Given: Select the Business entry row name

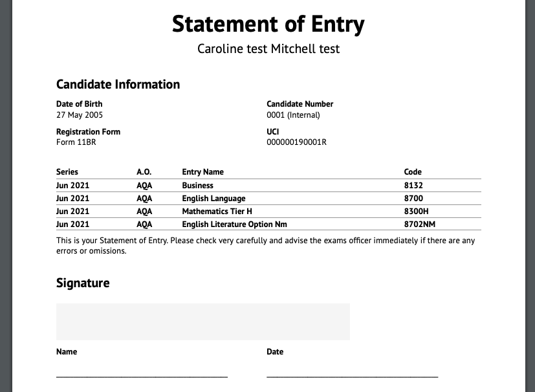Looking at the screenshot, I should (197, 185).
